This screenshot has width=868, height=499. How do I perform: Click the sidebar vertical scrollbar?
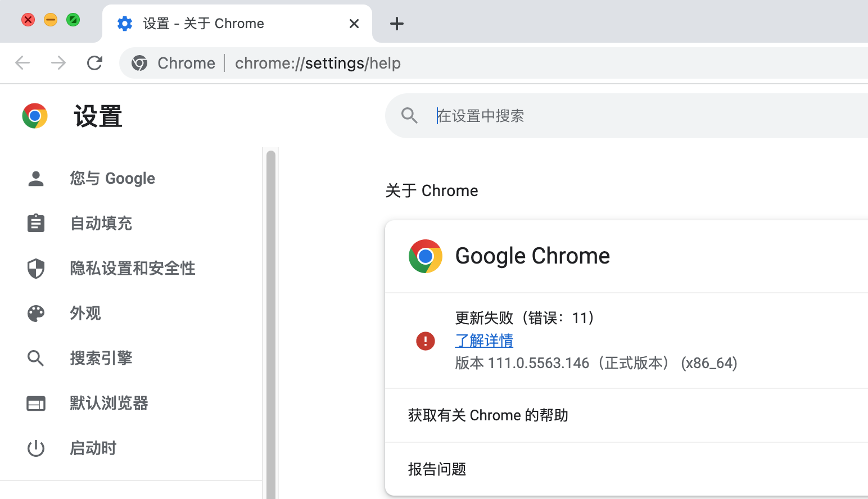tap(271, 325)
